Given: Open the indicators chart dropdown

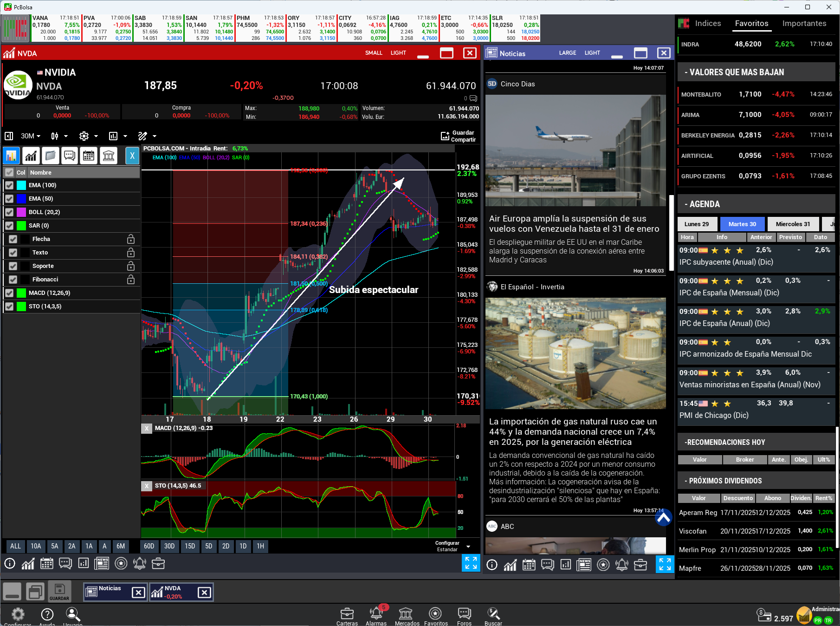Looking at the screenshot, I should 118,136.
